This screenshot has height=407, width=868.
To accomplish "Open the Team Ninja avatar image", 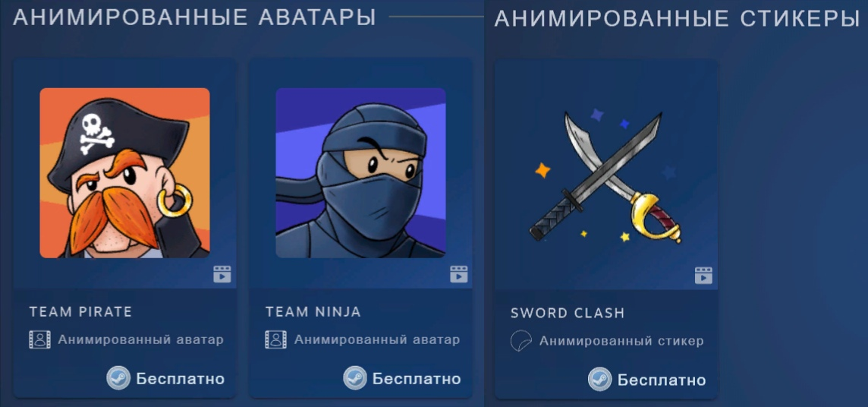I will (361, 173).
